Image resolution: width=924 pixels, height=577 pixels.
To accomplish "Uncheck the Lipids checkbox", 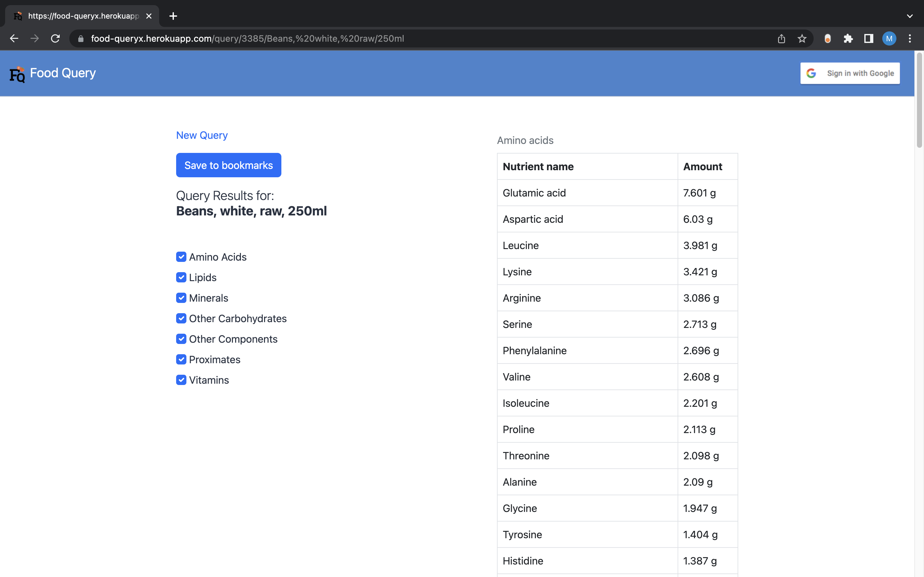I will (181, 277).
